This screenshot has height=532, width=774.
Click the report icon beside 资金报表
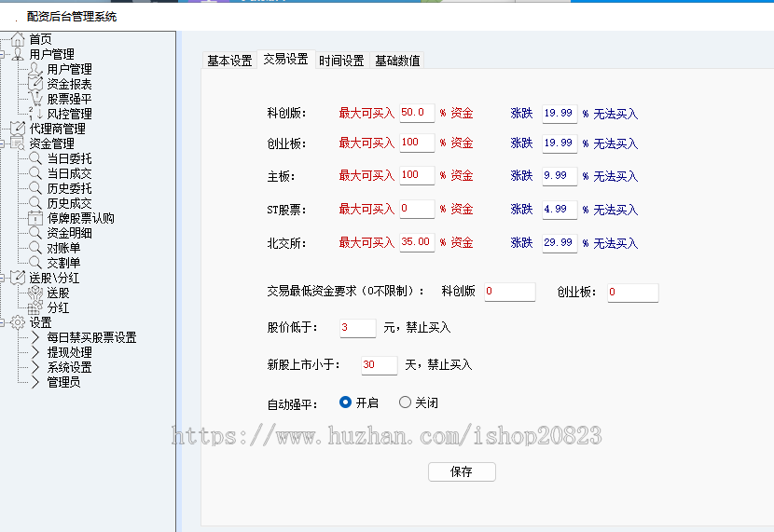(x=35, y=84)
